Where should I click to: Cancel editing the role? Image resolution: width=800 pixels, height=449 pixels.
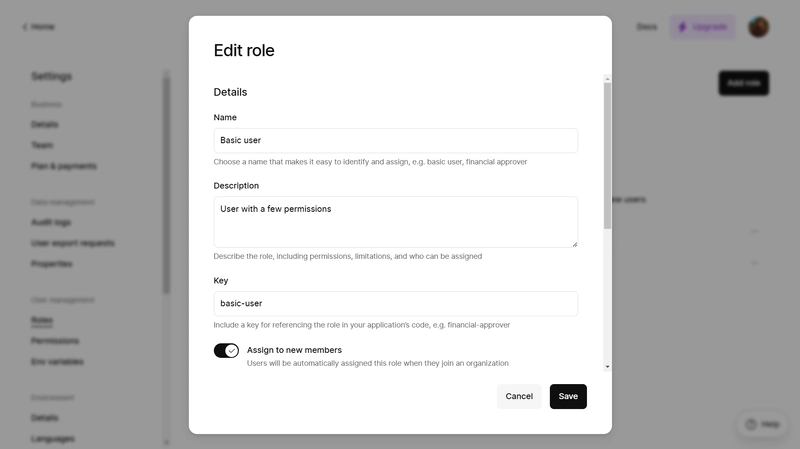pyautogui.click(x=519, y=396)
